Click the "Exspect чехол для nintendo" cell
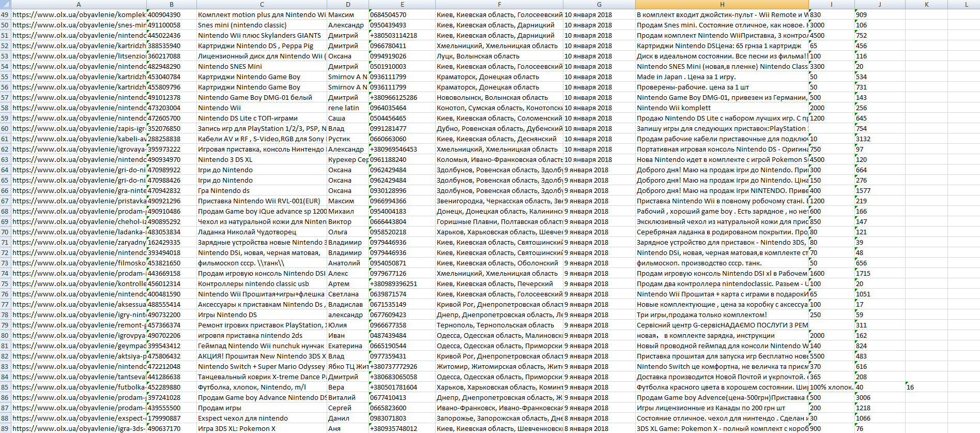 pyautogui.click(x=262, y=418)
